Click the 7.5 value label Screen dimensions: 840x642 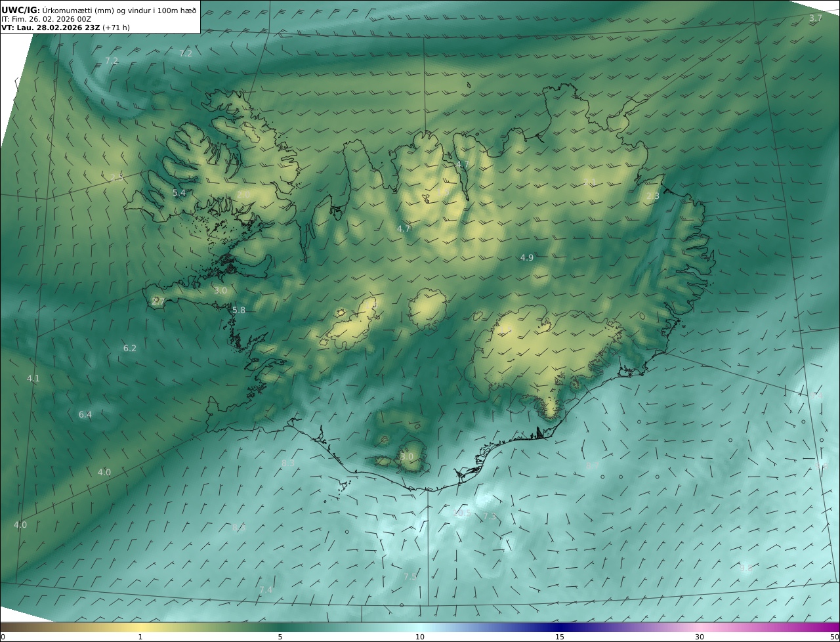click(x=410, y=576)
